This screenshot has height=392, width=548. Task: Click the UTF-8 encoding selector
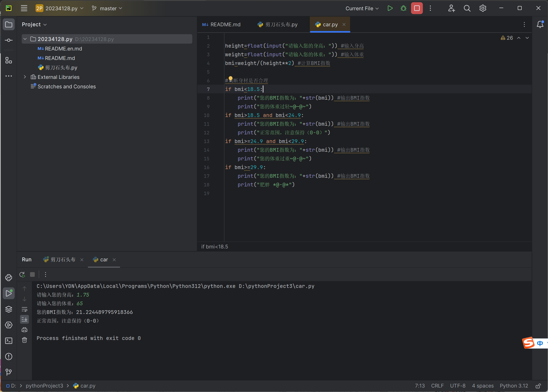tap(457, 386)
